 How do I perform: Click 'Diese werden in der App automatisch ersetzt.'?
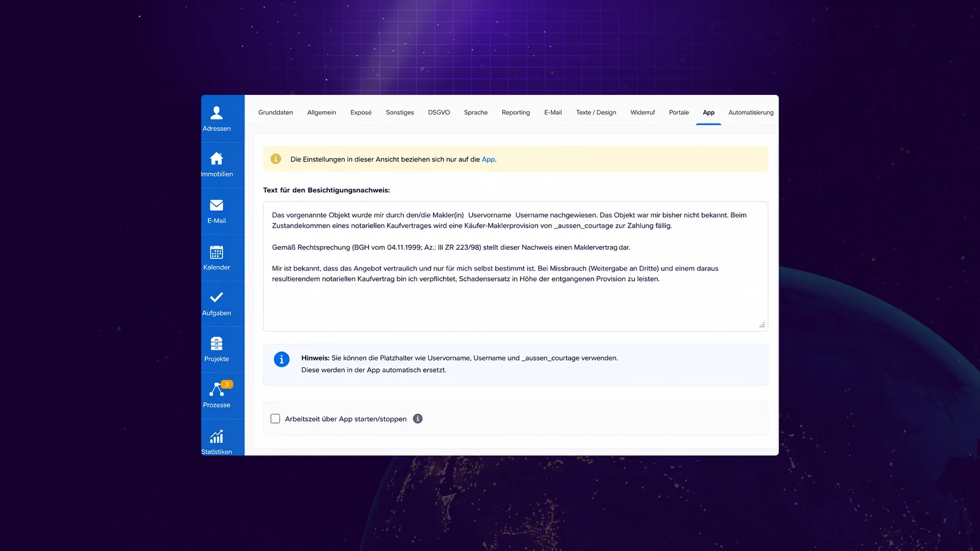pos(374,370)
